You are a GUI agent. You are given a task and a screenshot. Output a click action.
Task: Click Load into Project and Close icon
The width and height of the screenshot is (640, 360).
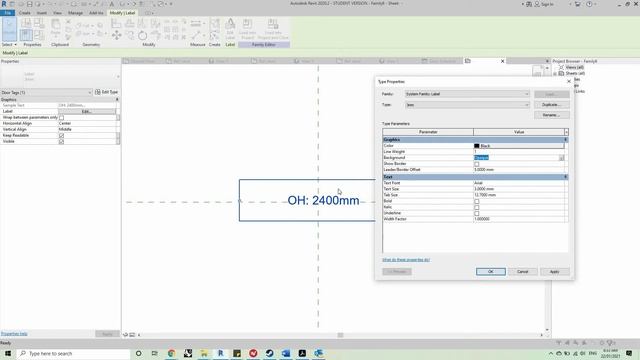point(273,29)
